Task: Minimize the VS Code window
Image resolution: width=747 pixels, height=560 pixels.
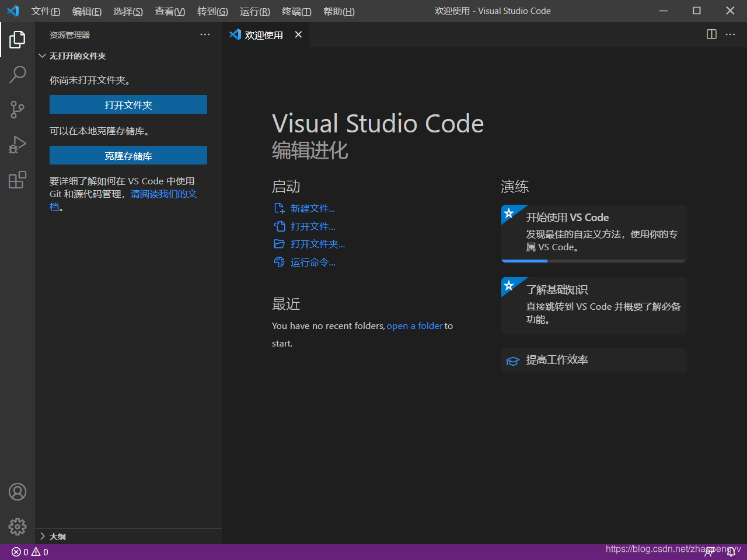Action: (664, 10)
